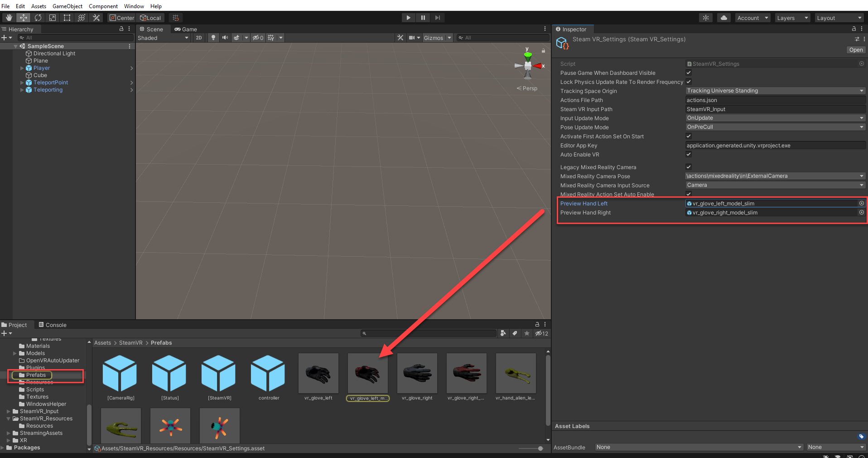This screenshot has height=458, width=868.
Task: Select the Hand tool in the toolbar
Action: (x=8, y=18)
